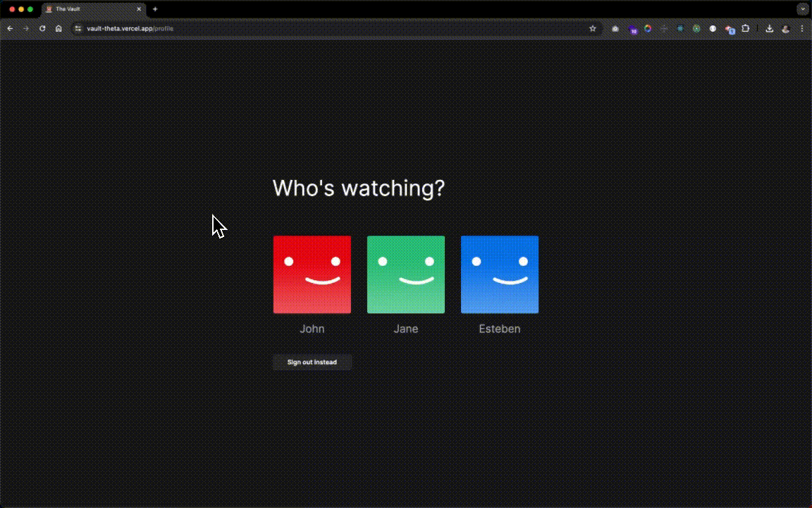Click the John profile name label
Viewport: 812px width, 508px height.
point(312,329)
